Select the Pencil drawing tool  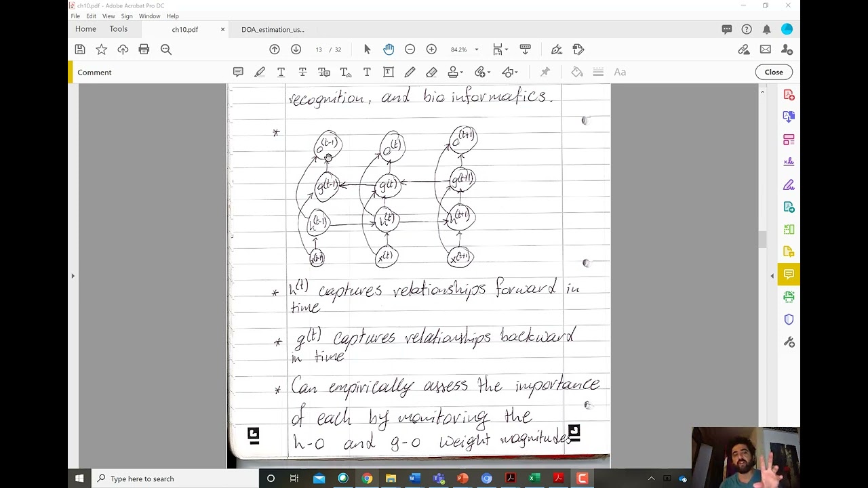click(x=410, y=72)
